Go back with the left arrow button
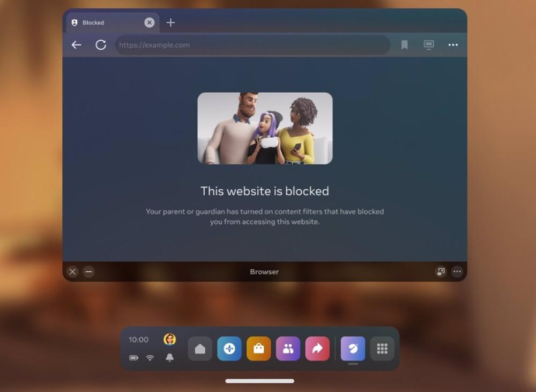Image resolution: width=536 pixels, height=392 pixels. click(77, 45)
